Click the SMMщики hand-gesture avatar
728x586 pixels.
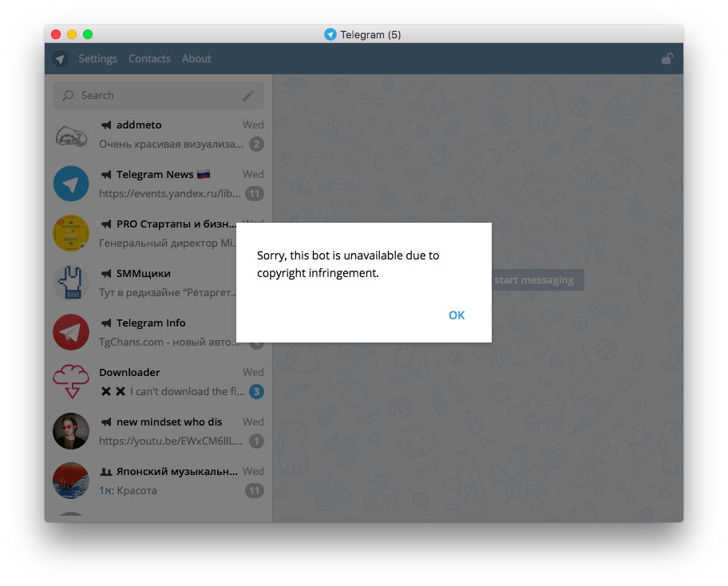click(71, 283)
